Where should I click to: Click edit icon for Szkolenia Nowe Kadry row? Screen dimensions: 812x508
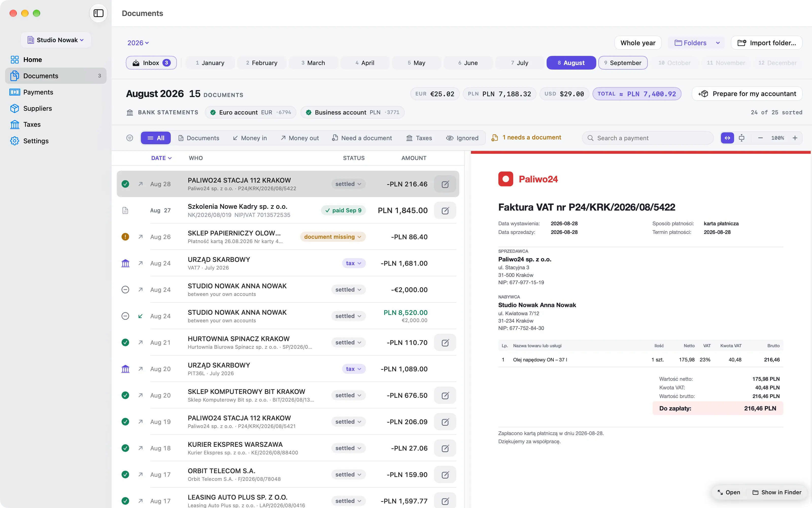(x=445, y=211)
